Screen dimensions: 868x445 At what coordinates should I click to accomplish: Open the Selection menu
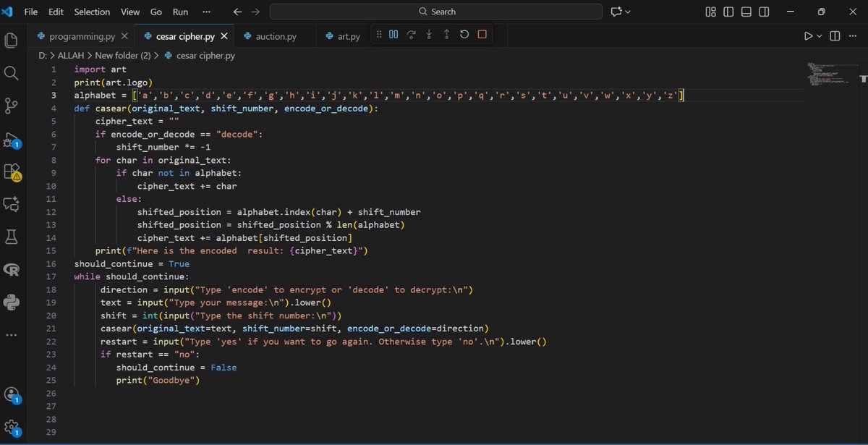(92, 12)
